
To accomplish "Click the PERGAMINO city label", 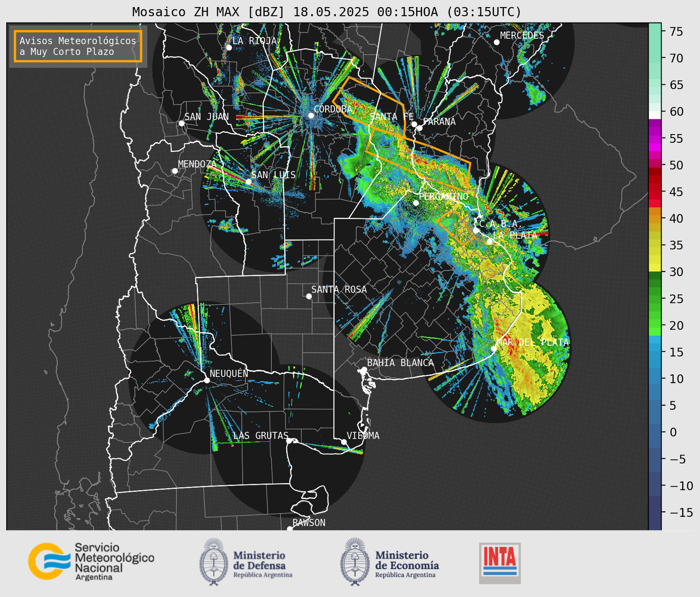I will (x=443, y=196).
